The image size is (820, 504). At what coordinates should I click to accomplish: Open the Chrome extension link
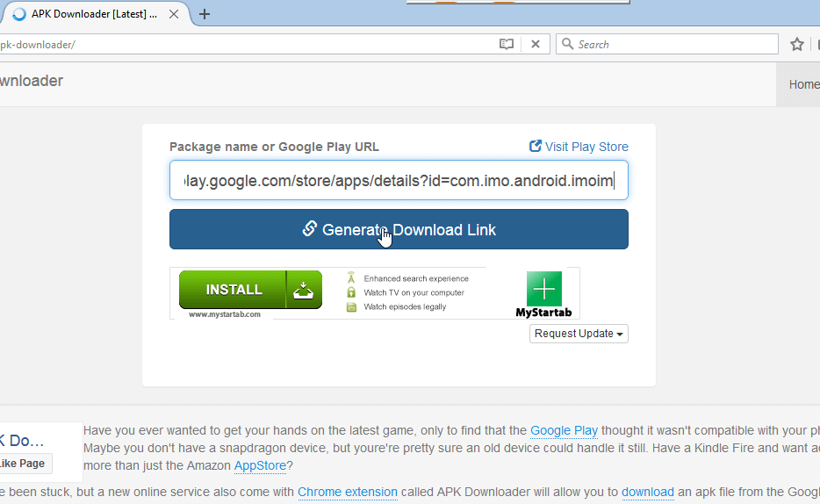click(x=347, y=492)
